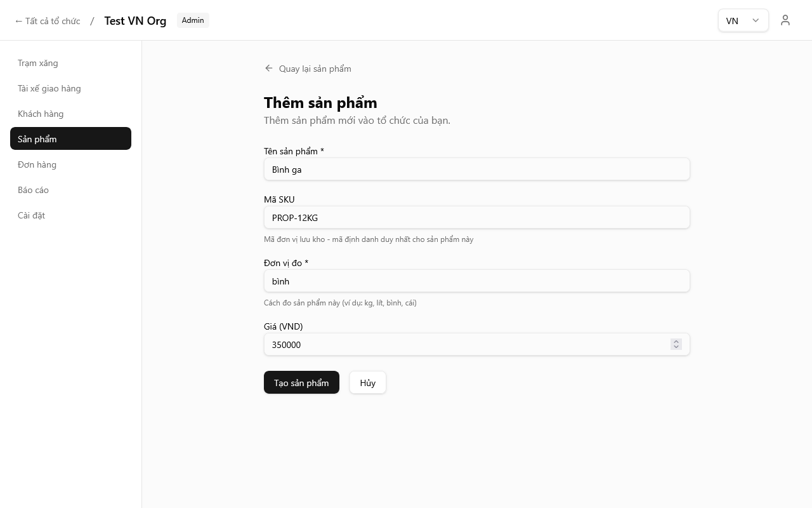Select Khách hàng from the sidebar

(41, 114)
